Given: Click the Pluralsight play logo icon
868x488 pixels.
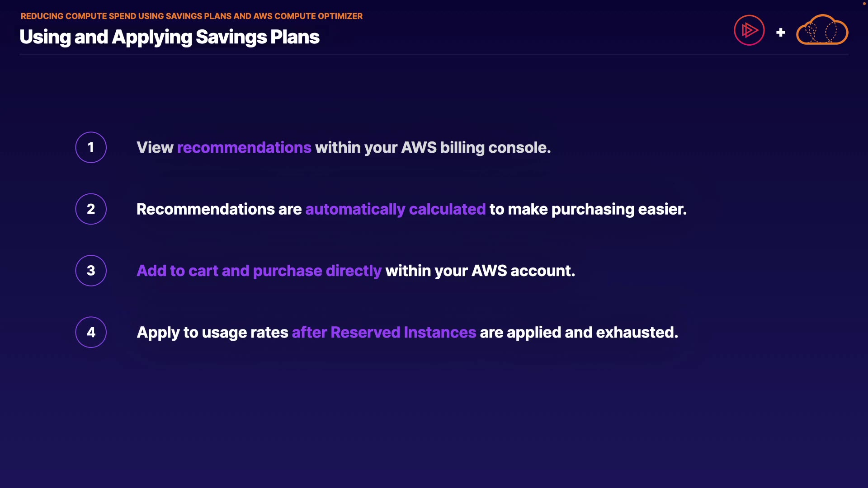Looking at the screenshot, I should pyautogui.click(x=749, y=30).
